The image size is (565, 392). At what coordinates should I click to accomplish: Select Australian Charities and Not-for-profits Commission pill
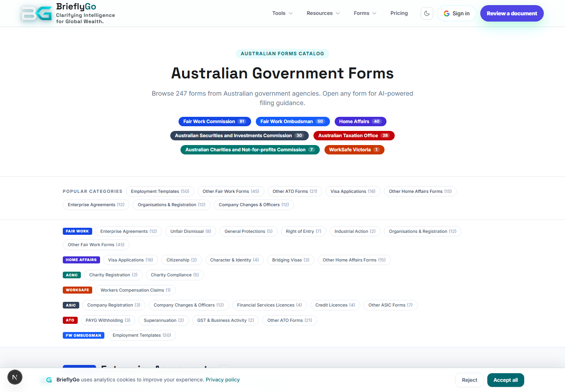pos(250,150)
